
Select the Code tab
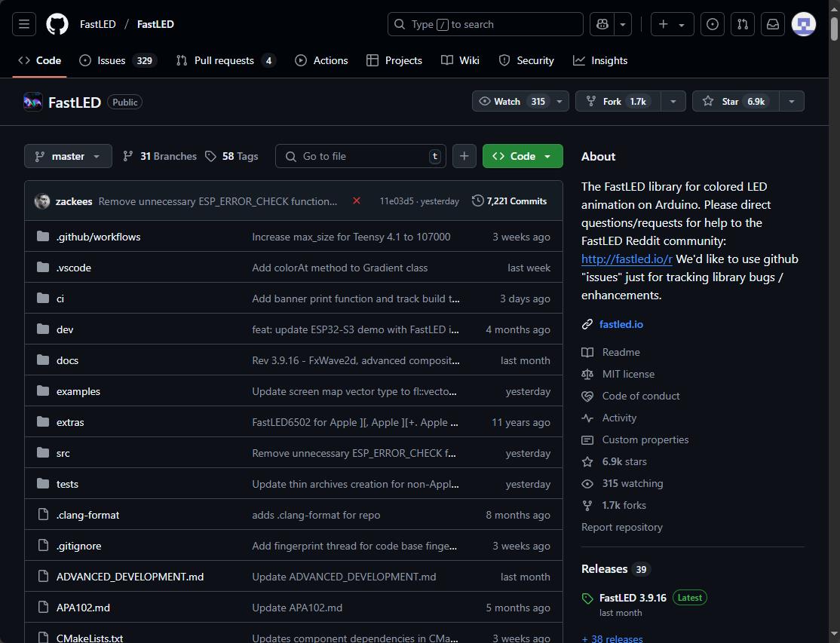[40, 60]
